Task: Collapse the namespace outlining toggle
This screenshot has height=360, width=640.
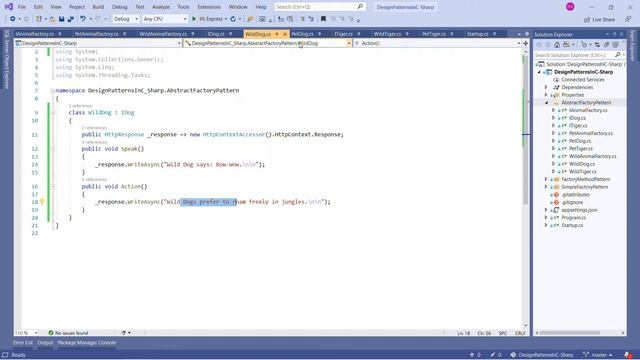Action: [53, 91]
